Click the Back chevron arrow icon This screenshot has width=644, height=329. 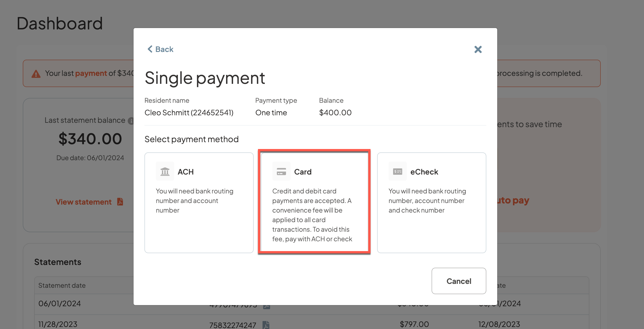tap(150, 49)
